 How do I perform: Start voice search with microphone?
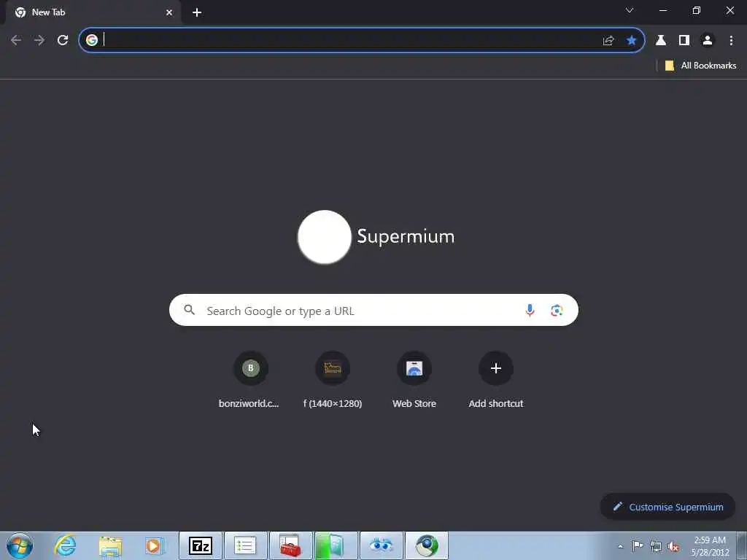click(530, 311)
